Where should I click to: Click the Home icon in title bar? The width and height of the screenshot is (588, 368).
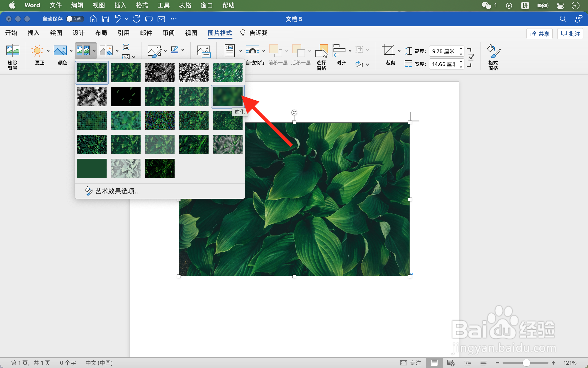pos(93,19)
